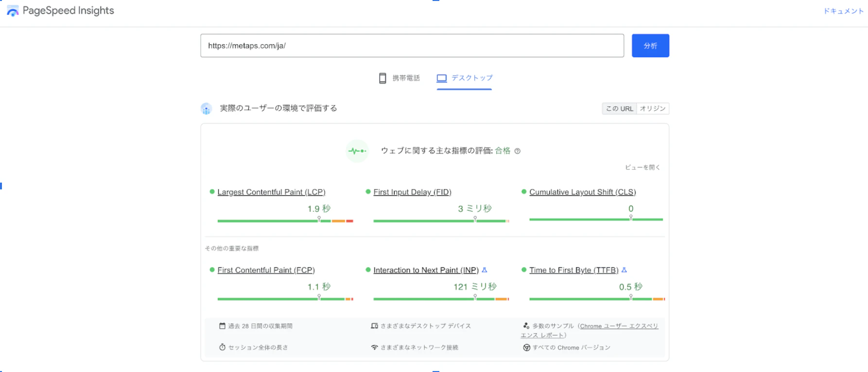Click the desktop laptop icon
The image size is (868, 372).
(441, 78)
